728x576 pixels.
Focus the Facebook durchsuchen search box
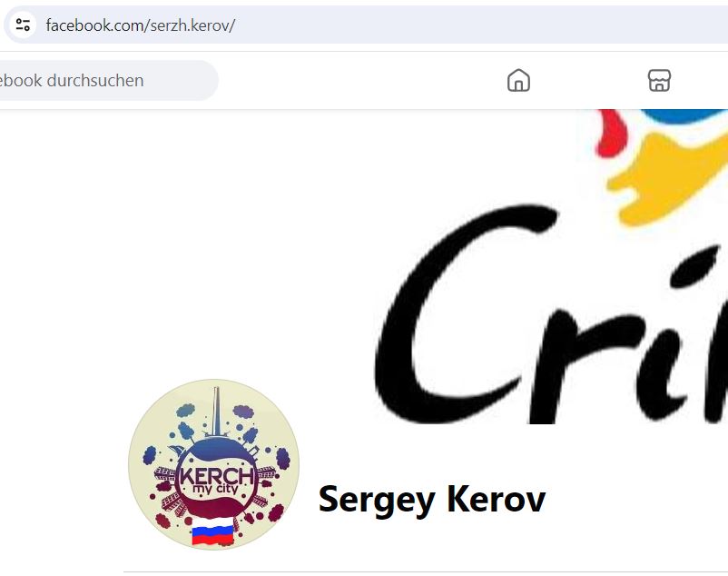[x=105, y=80]
